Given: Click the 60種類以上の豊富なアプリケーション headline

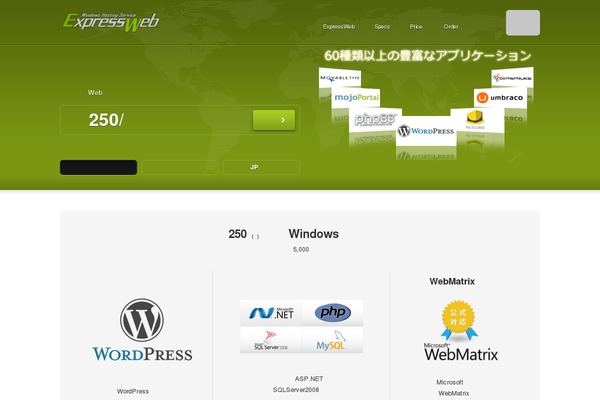Looking at the screenshot, I should tap(427, 56).
